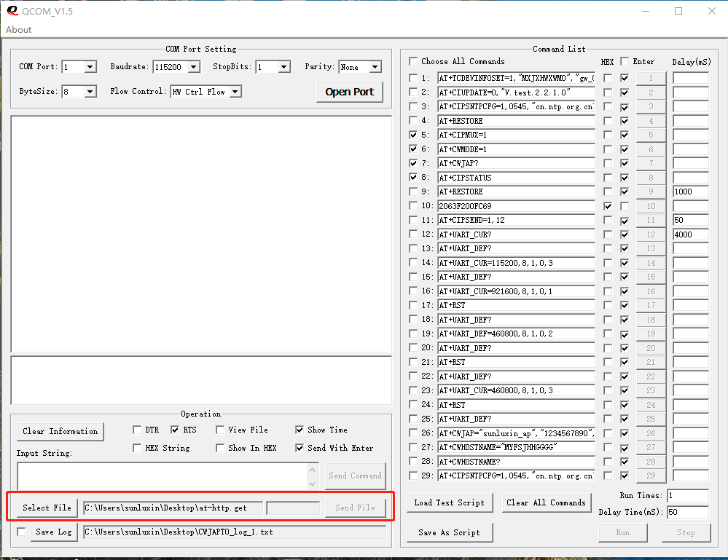
Task: Check the Enter checkbox for command 10
Action: [x=625, y=206]
